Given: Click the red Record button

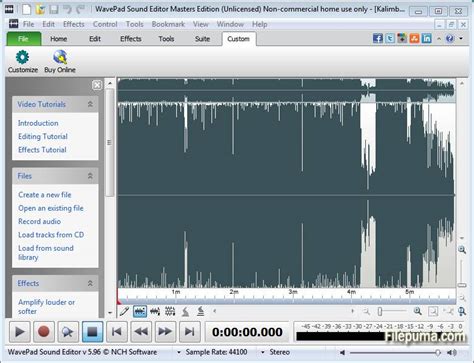Looking at the screenshot, I should pyautogui.click(x=44, y=332).
